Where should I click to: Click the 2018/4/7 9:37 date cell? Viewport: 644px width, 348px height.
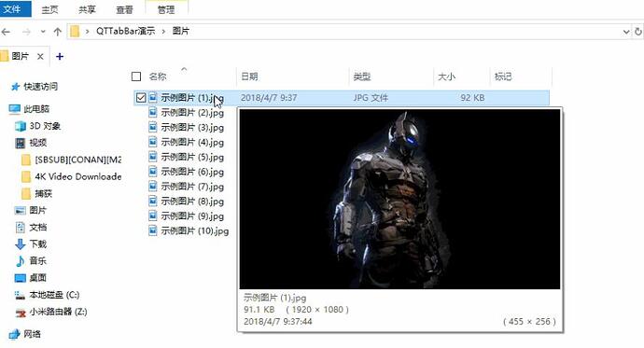269,98
